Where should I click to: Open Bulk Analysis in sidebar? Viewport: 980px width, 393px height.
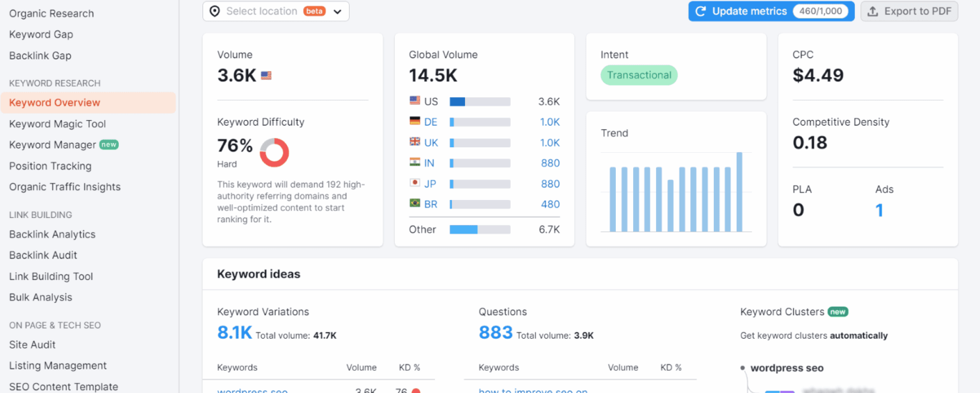point(41,297)
